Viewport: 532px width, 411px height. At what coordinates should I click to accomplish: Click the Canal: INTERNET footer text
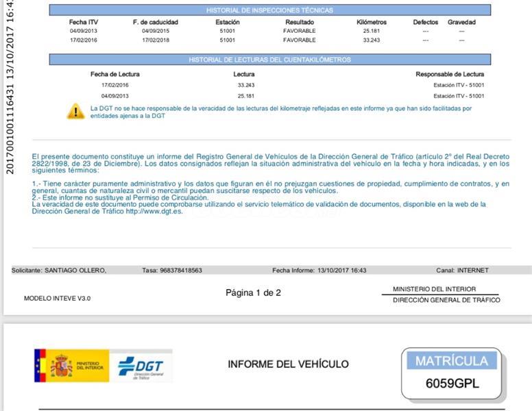click(462, 271)
